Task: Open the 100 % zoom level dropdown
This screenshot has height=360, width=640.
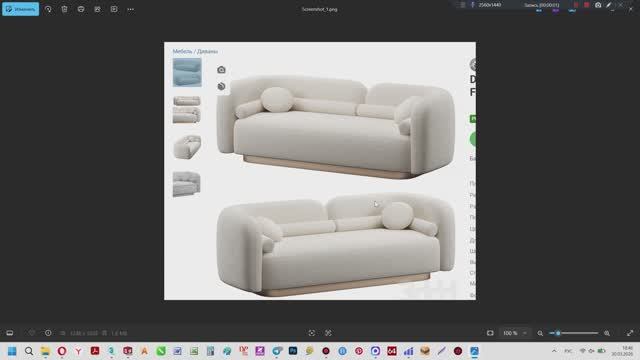Action: 515,333
